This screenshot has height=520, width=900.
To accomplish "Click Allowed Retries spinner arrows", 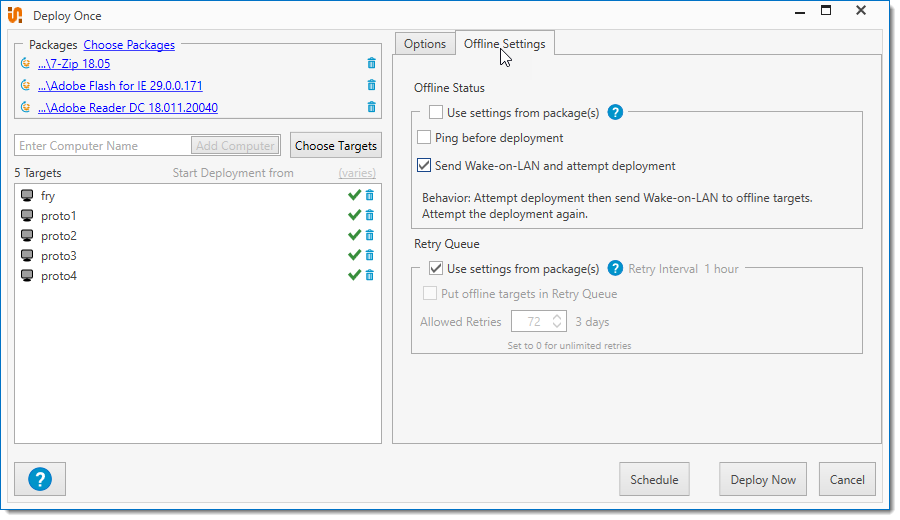I will pos(557,322).
